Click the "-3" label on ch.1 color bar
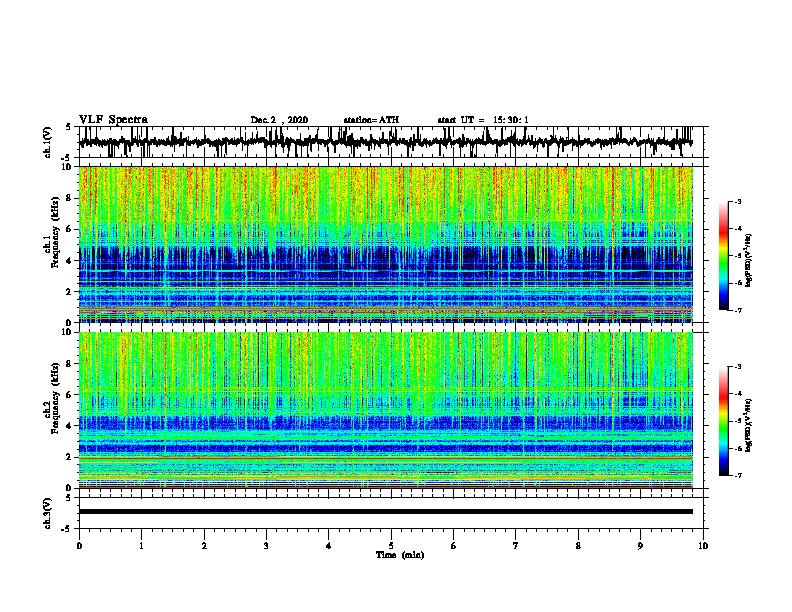 [x=738, y=202]
